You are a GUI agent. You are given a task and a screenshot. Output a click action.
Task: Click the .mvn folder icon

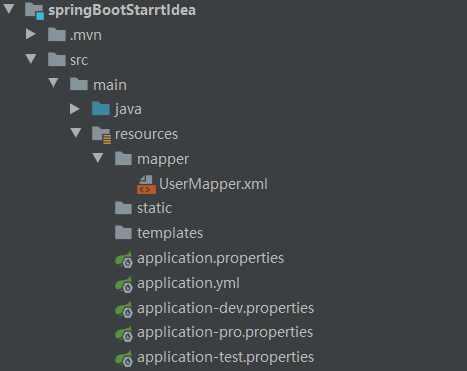[x=57, y=34]
